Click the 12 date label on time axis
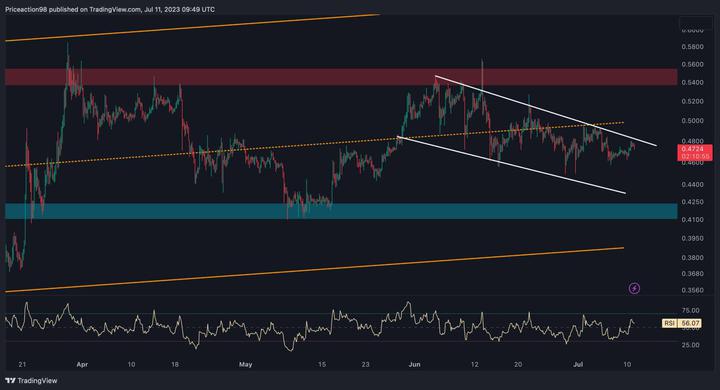This screenshot has height=390, width=720. click(x=474, y=365)
